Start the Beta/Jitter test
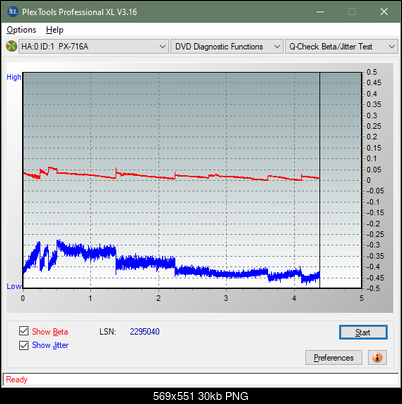Screen dimensions: 402x404 click(x=363, y=332)
